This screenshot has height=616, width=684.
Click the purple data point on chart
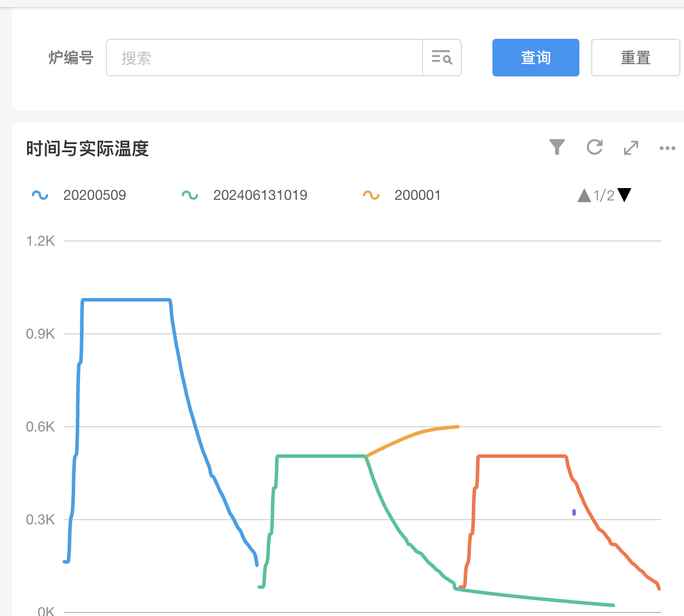[x=574, y=513]
